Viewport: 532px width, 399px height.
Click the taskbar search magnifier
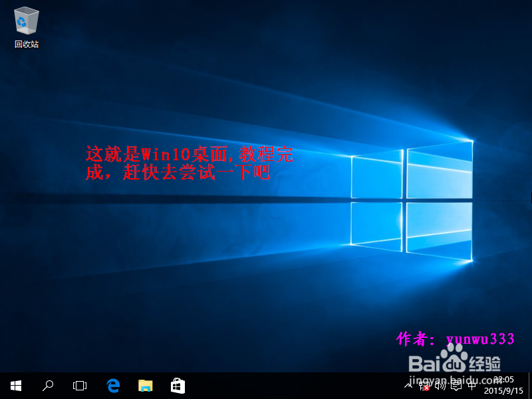[x=48, y=386]
